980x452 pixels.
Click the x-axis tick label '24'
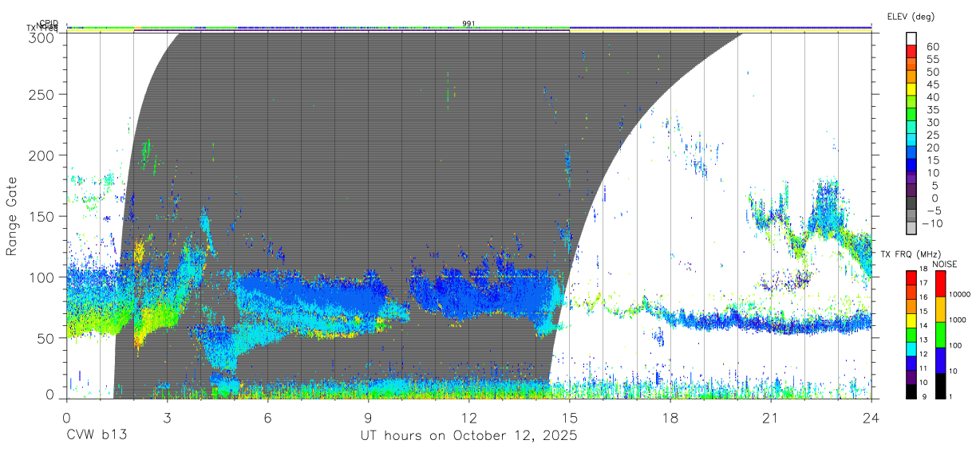(x=871, y=417)
